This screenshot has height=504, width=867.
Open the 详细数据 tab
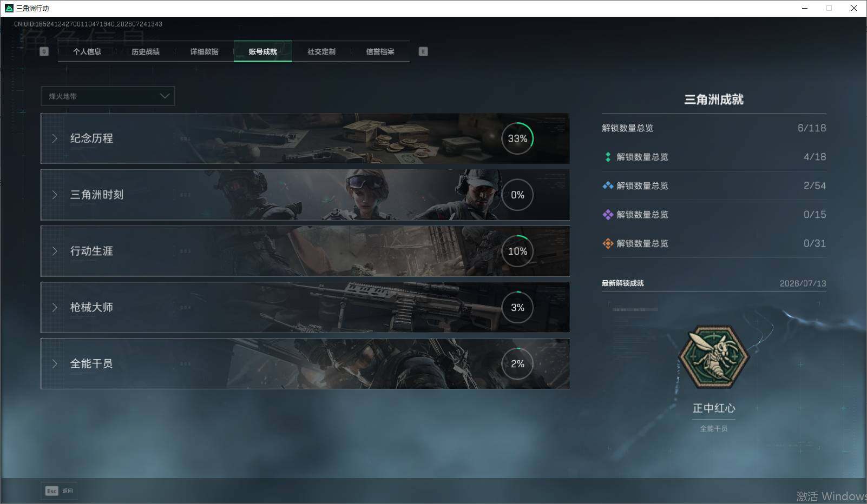204,51
